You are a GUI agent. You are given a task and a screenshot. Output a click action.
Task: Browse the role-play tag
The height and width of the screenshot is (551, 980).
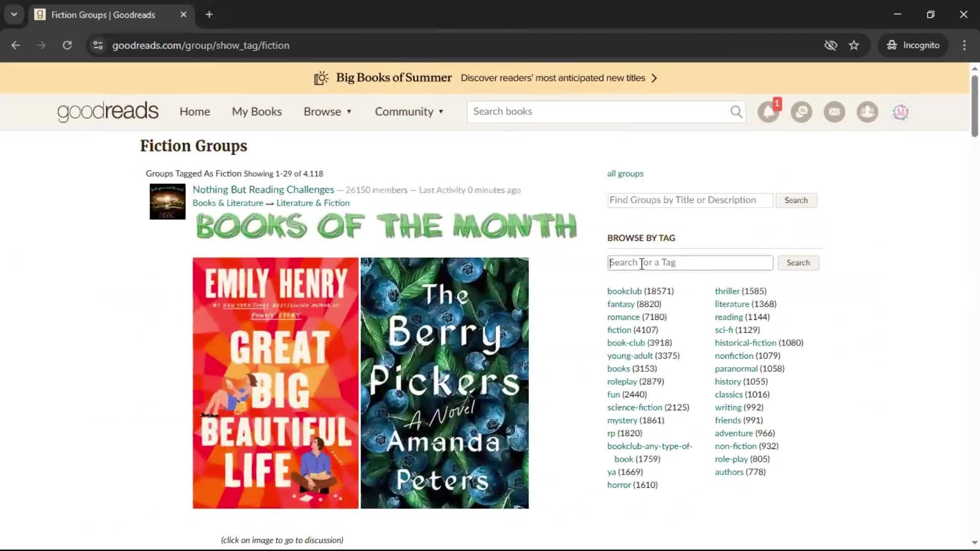tap(731, 459)
